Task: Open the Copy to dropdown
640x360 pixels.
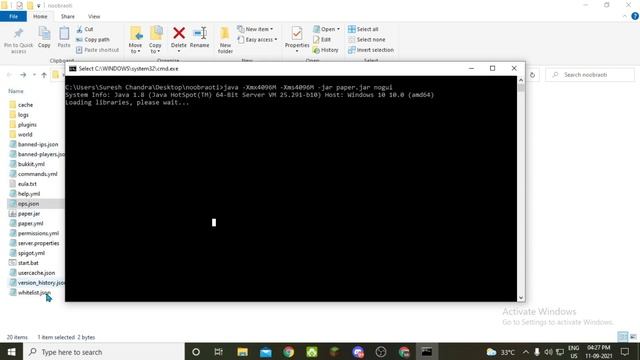Action: point(155,40)
